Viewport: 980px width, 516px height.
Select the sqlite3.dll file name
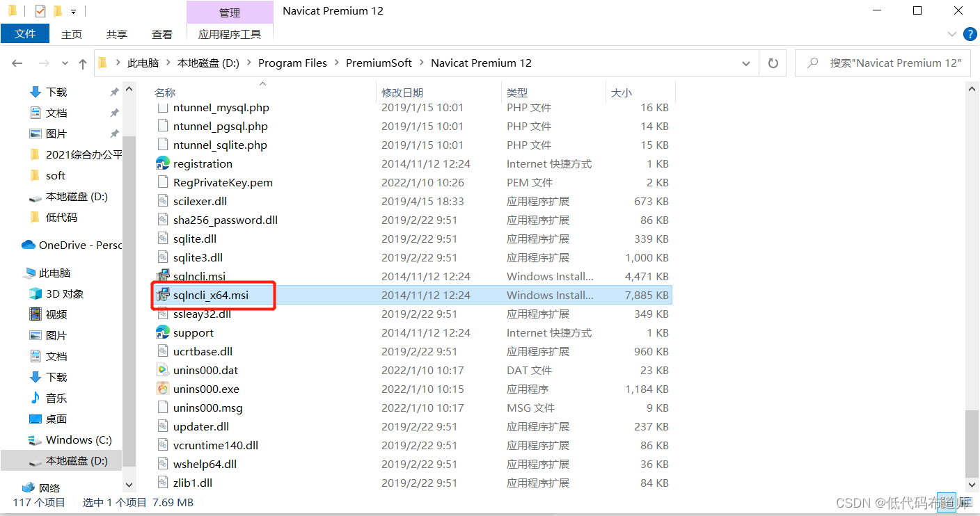point(198,257)
